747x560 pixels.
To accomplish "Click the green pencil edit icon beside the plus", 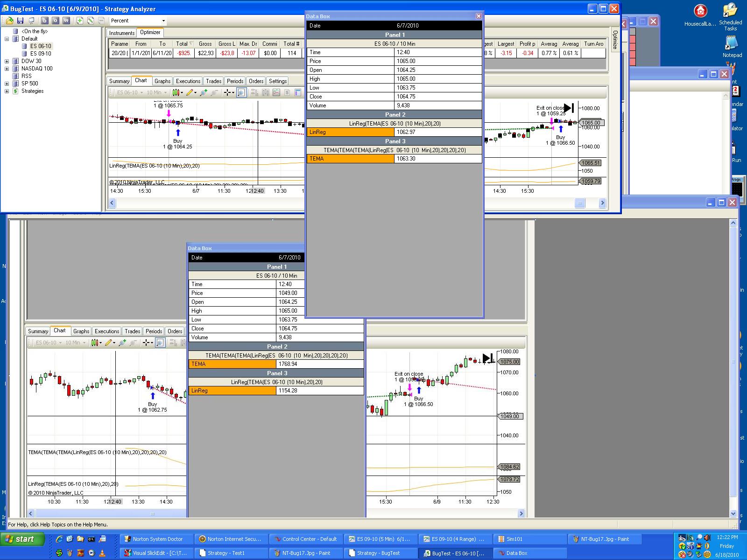I will point(91,21).
